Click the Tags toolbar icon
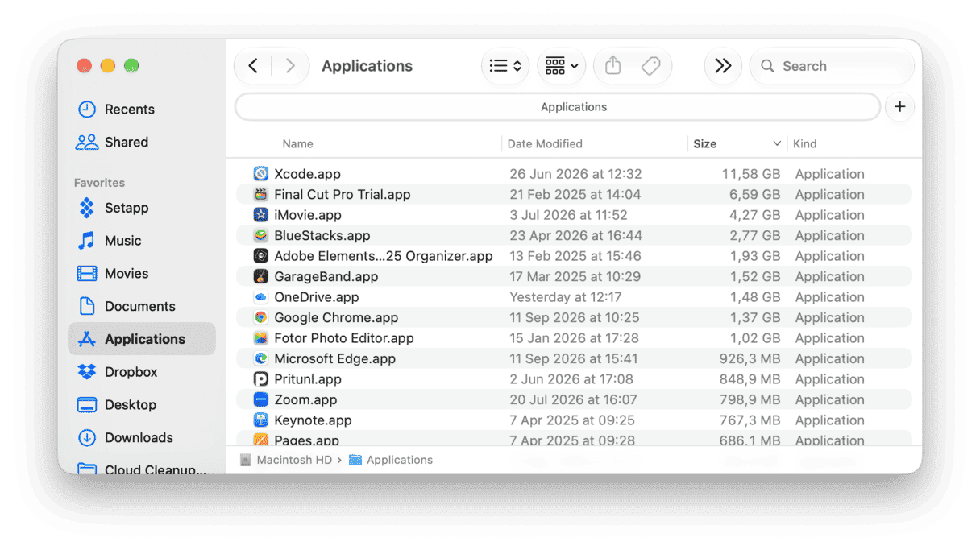 pos(651,66)
